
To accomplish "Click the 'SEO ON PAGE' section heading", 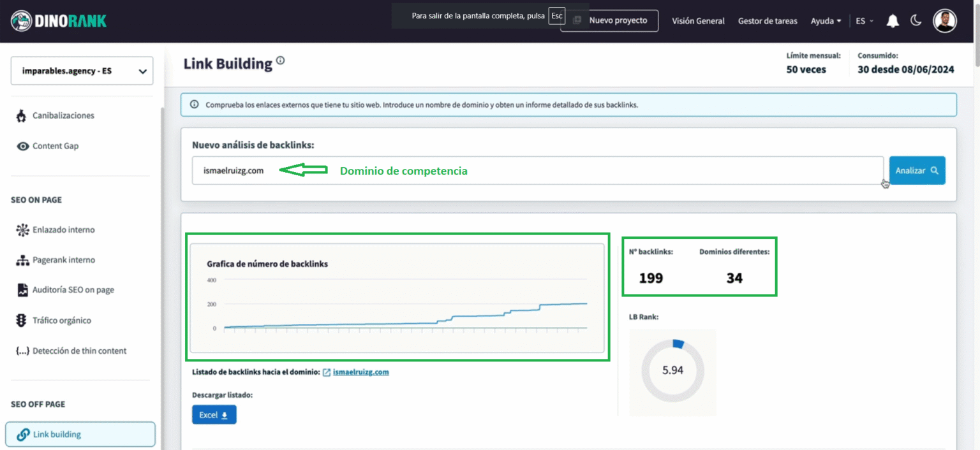I will 36,200.
